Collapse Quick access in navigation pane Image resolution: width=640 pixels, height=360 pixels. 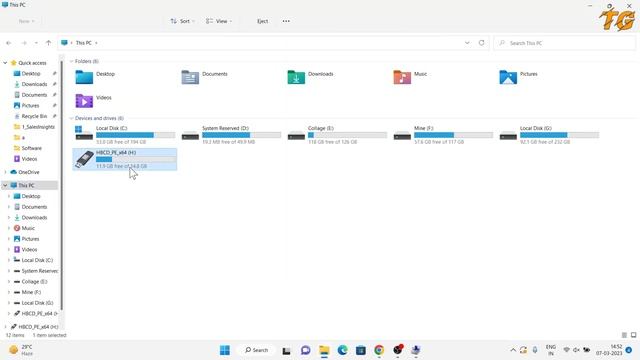click(5, 63)
